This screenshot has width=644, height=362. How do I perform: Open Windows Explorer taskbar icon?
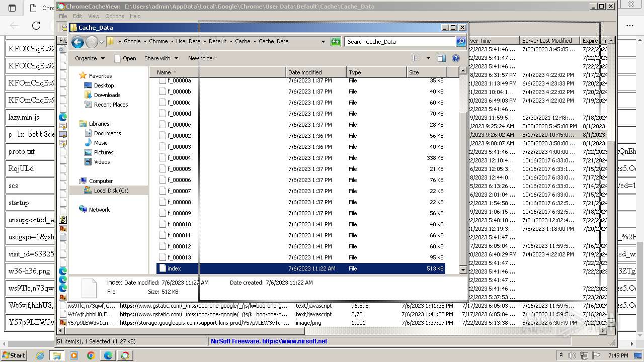(x=57, y=355)
